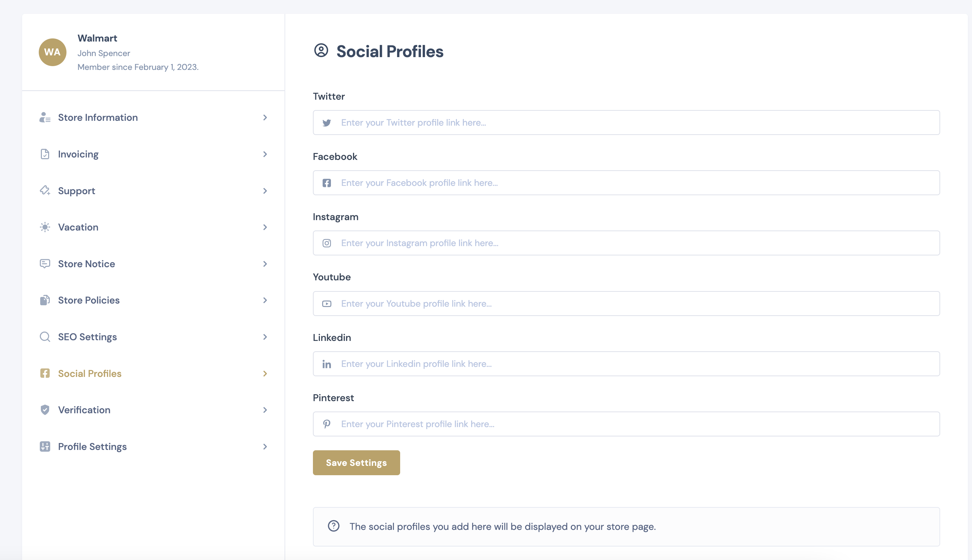This screenshot has width=972, height=560.
Task: Click the Profile Settings sliders icon
Action: (x=45, y=446)
